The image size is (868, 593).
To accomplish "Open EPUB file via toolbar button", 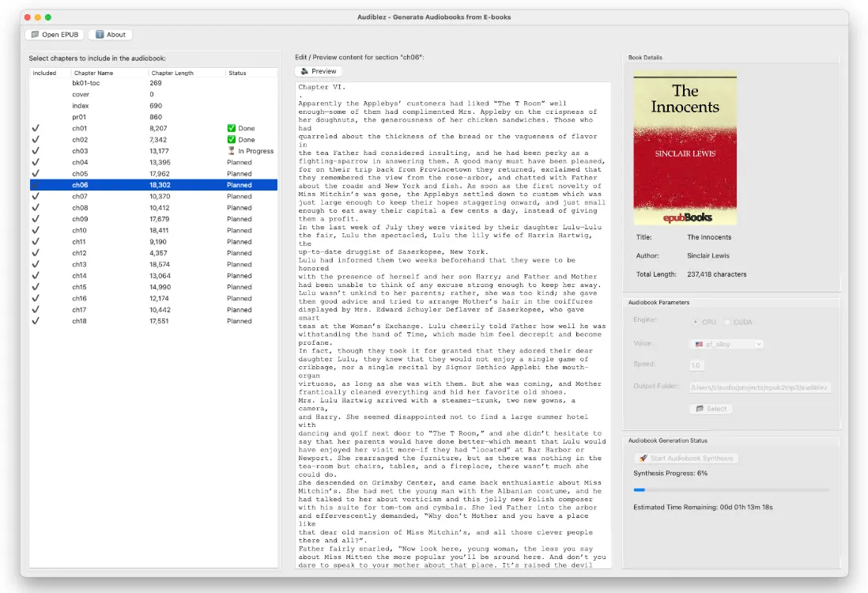I will 55,34.
